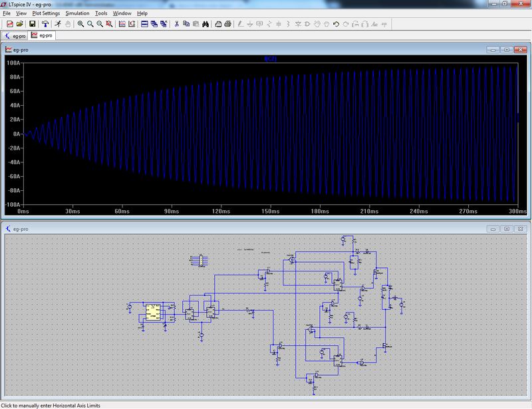Click the 100A vertical axis label
The image size is (532, 409).
tap(13, 63)
